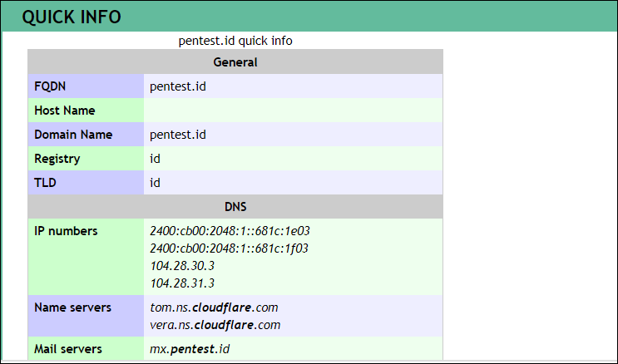Open name server tom.ns.cloudflare.com
The image size is (618, 364).
point(214,307)
